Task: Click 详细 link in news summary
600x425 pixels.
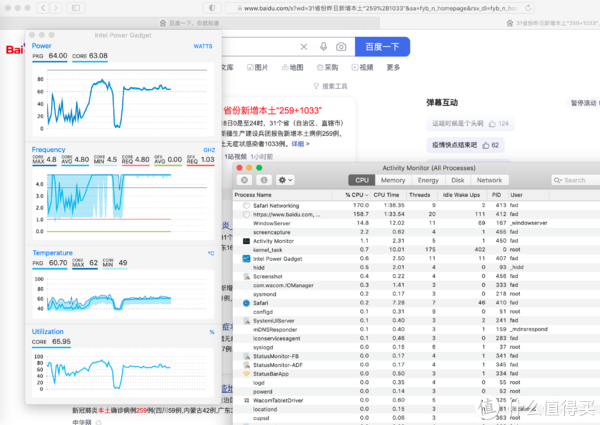Action: click(x=300, y=144)
